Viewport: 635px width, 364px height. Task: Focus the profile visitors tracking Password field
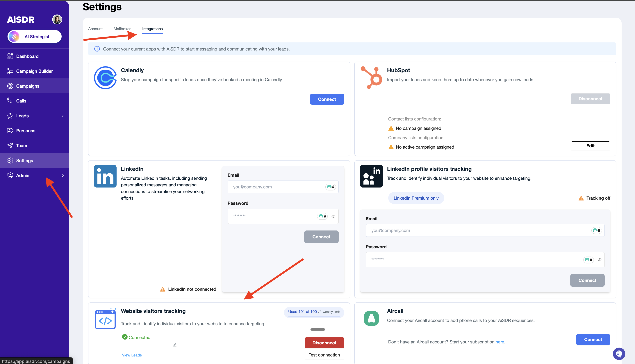pyautogui.click(x=485, y=260)
